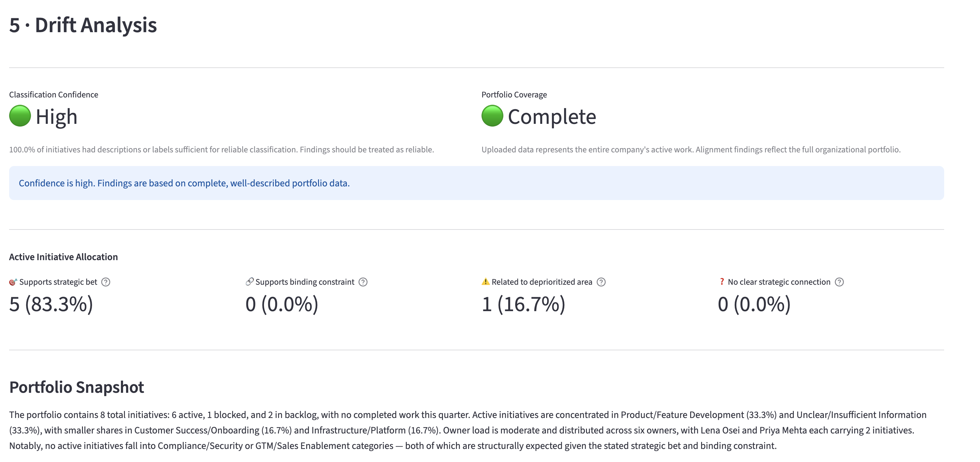Click the 'The portfolio contains 8 total initiatives' paragraph

point(468,430)
